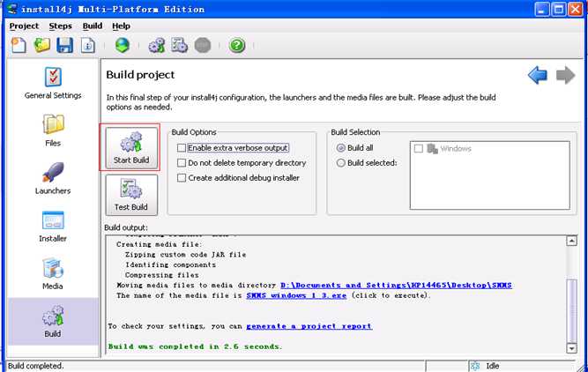The image size is (588, 372).
Task: Select the Build all radio button
Action: pos(341,148)
